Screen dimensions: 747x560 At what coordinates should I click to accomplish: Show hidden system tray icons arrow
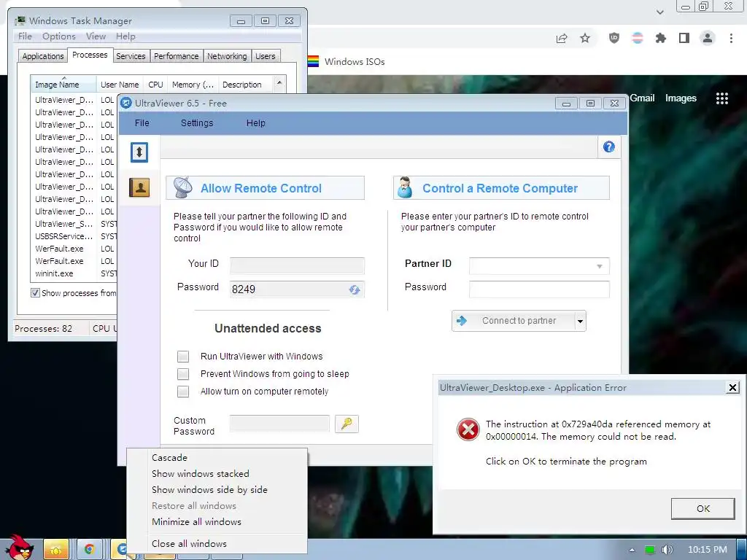click(x=632, y=550)
